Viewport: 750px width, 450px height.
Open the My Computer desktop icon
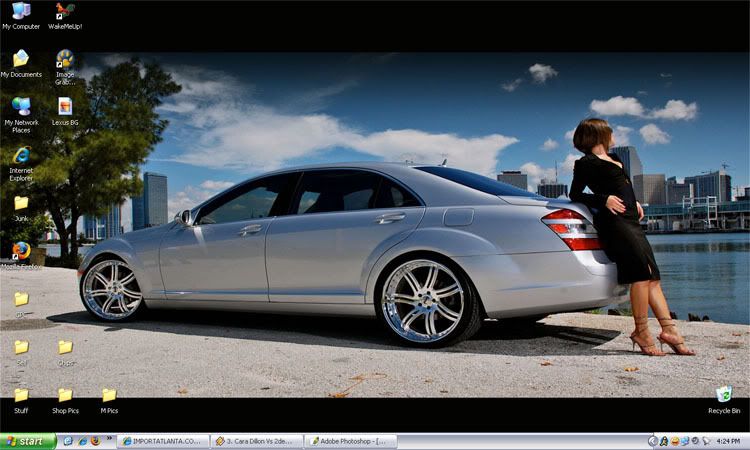(x=20, y=12)
